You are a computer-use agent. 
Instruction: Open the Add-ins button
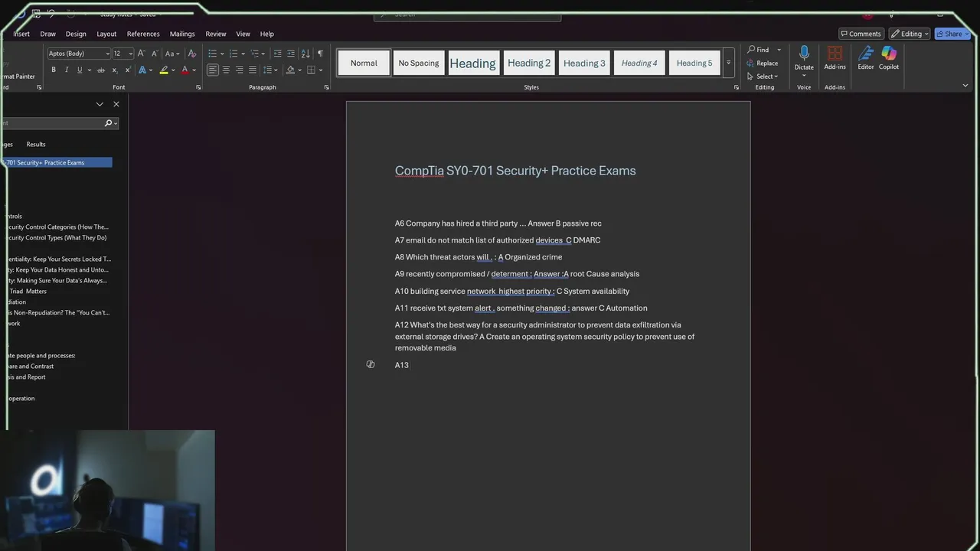(x=835, y=58)
